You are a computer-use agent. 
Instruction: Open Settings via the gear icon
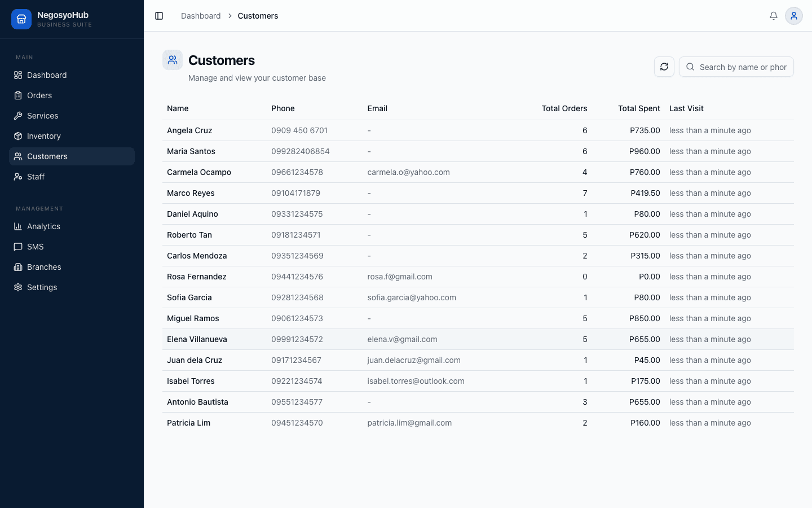(x=19, y=287)
